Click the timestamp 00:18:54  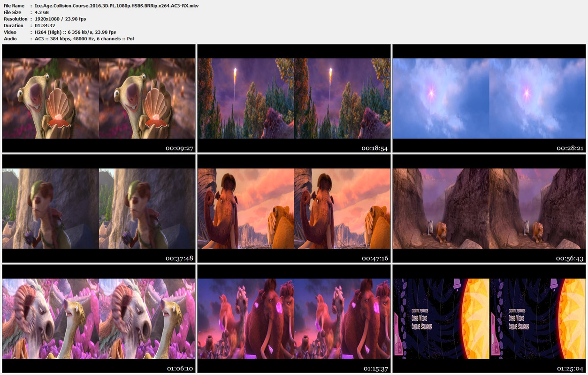(374, 148)
